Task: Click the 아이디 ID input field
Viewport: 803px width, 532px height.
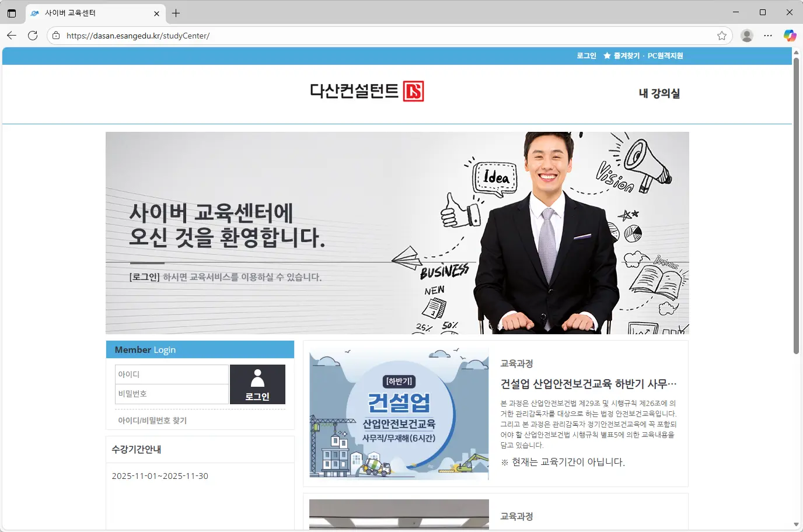Action: coord(171,374)
